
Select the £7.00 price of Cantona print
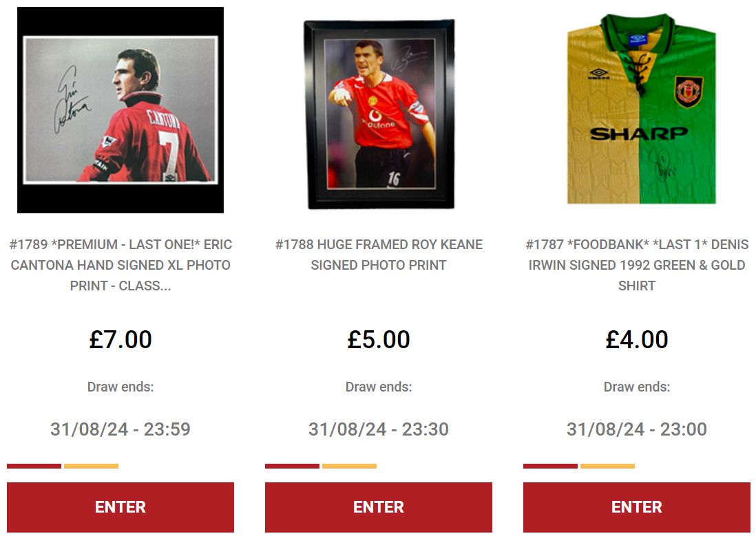point(120,339)
